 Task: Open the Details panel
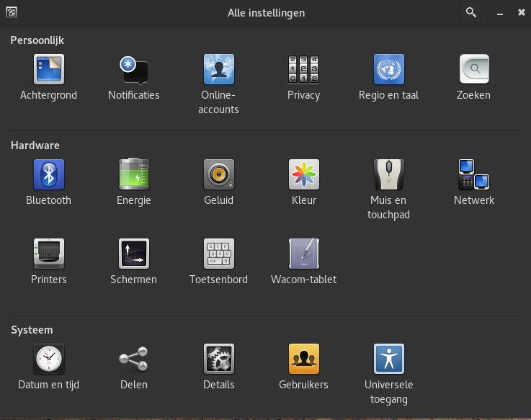pyautogui.click(x=219, y=367)
